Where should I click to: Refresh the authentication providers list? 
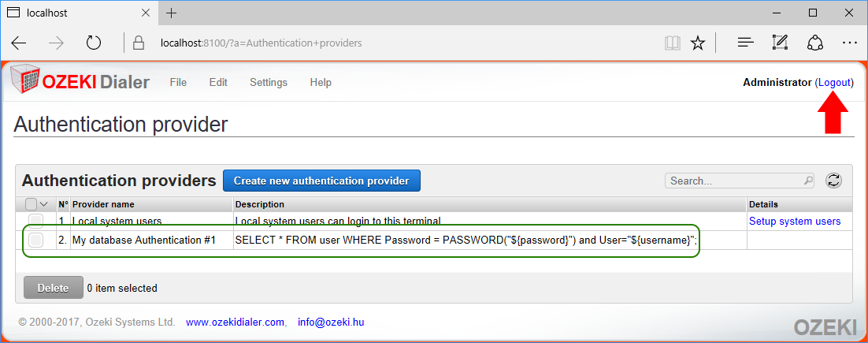pyautogui.click(x=833, y=181)
